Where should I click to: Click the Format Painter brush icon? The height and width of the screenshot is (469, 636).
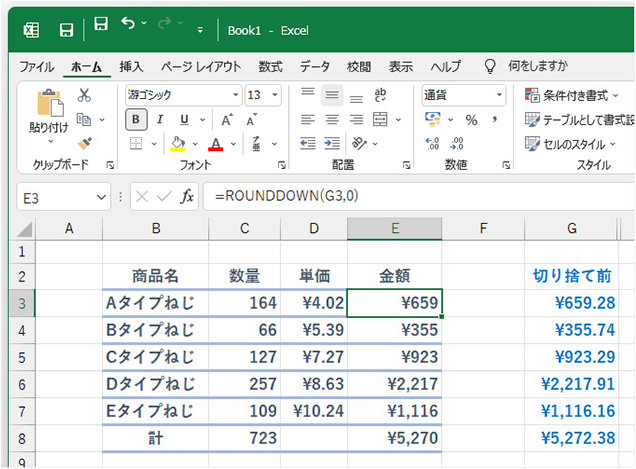click(84, 143)
